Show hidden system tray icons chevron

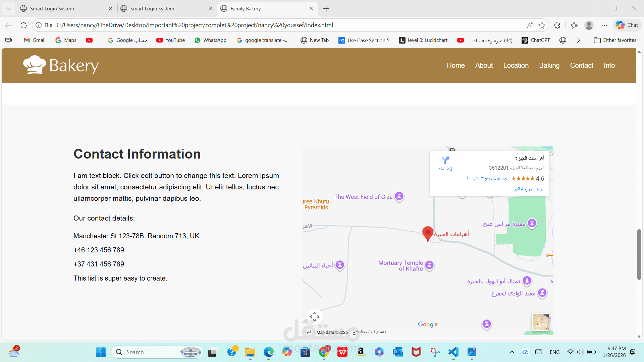coord(512,352)
